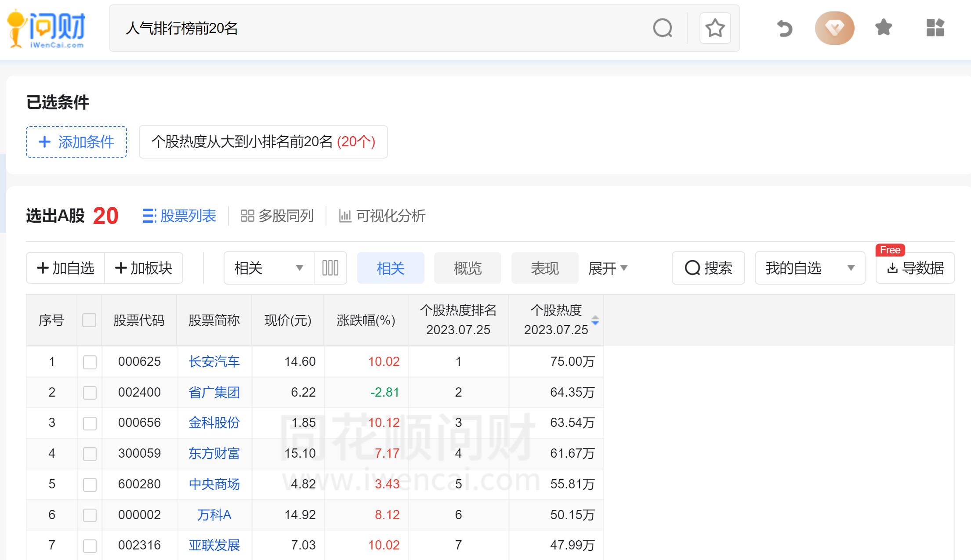Screen dimensions: 971x560
Task: Click the 添加条件 button
Action: [76, 141]
